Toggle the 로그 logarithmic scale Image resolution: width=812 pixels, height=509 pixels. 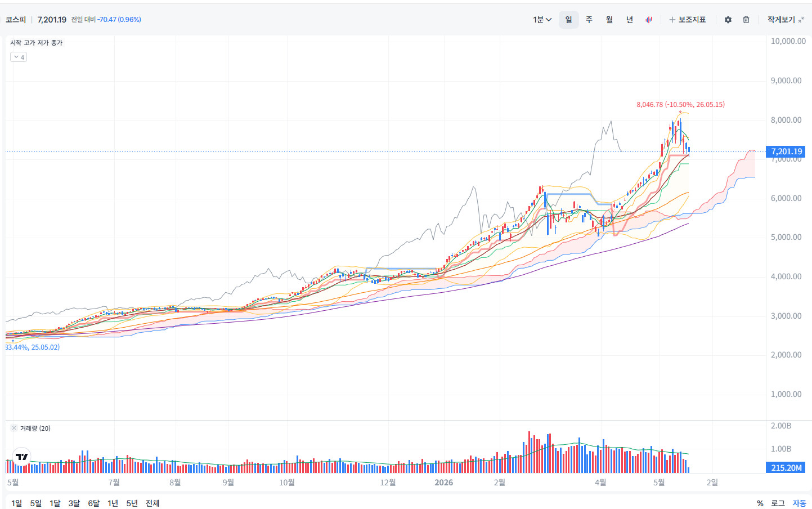[778, 503]
